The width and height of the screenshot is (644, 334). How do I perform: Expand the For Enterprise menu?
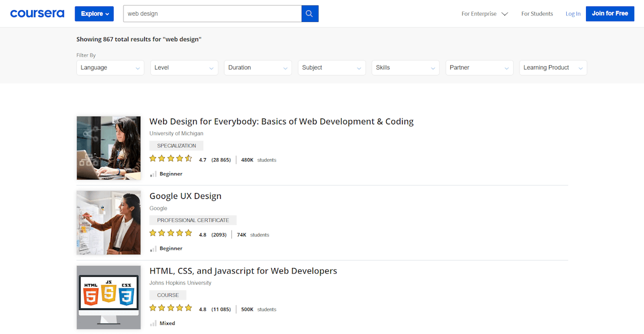485,14
